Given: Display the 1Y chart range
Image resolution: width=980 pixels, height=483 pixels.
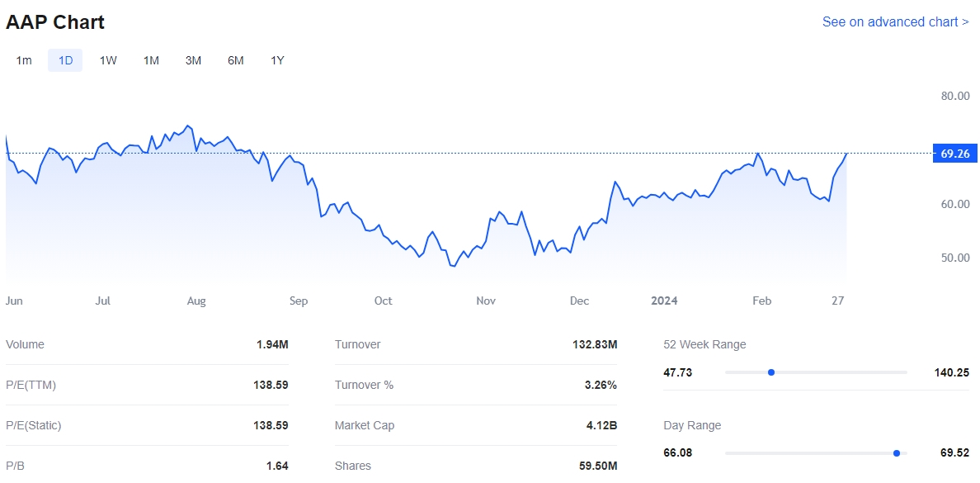Looking at the screenshot, I should [x=277, y=60].
